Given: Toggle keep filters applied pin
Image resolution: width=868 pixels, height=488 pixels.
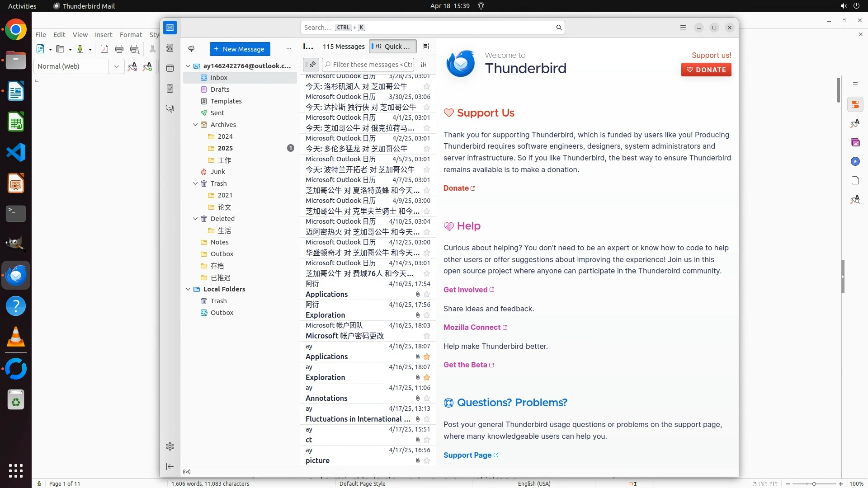Looking at the screenshot, I should [311, 65].
